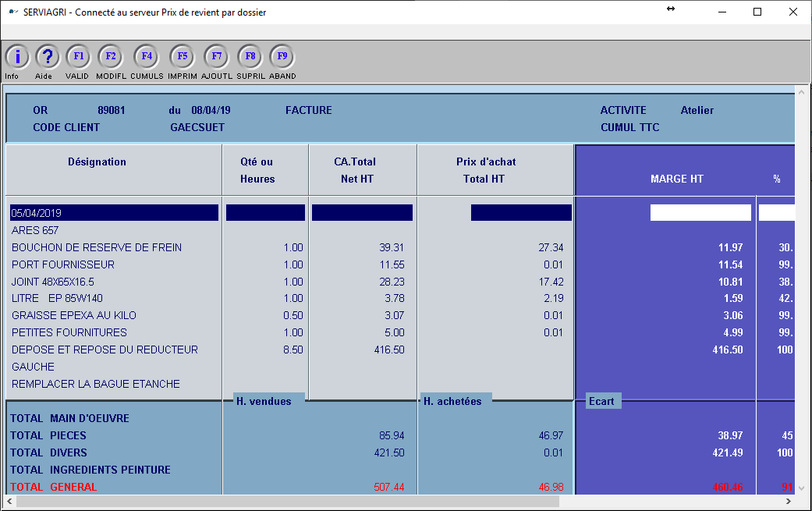Click quantity 0.50 for GRAISSE EPEXA

click(293, 315)
